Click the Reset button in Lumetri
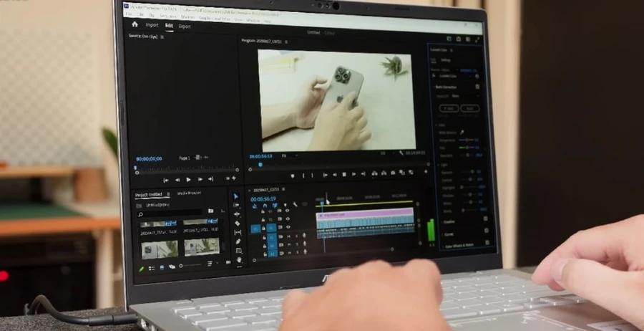 pos(470,108)
